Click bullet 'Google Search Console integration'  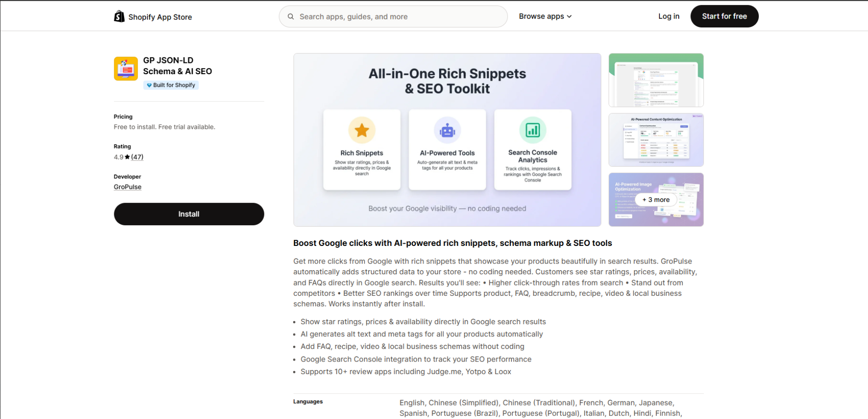coord(416,359)
